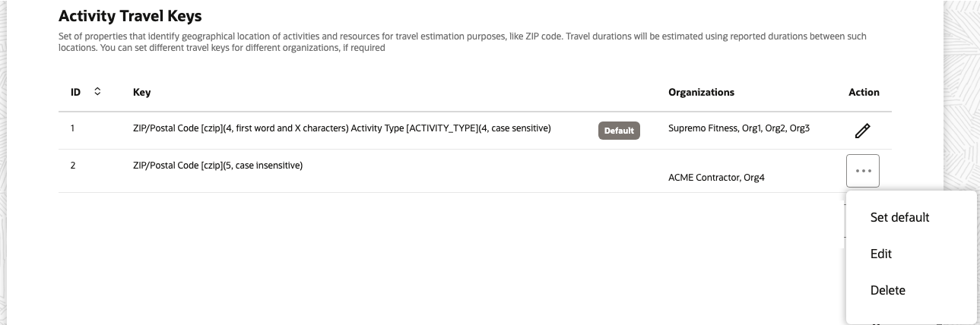Select the ZIP/Postal Code Activity Type key text
This screenshot has width=980, height=325.
pos(341,128)
